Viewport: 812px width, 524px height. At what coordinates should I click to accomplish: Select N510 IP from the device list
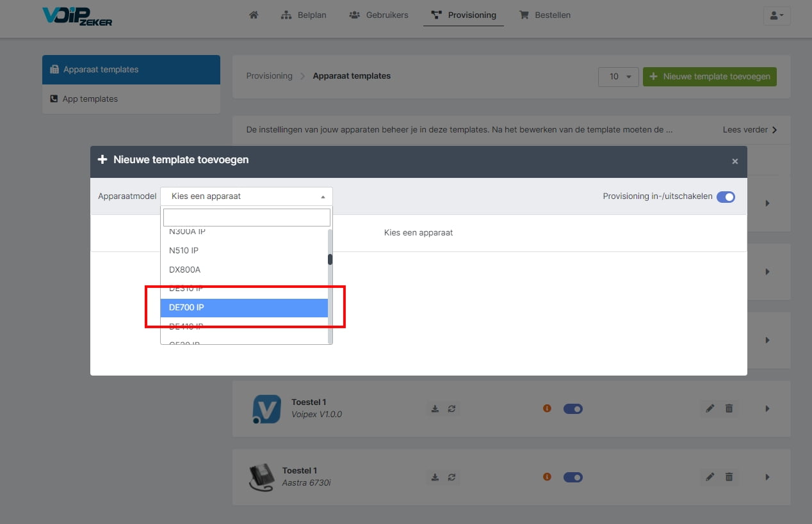point(244,250)
